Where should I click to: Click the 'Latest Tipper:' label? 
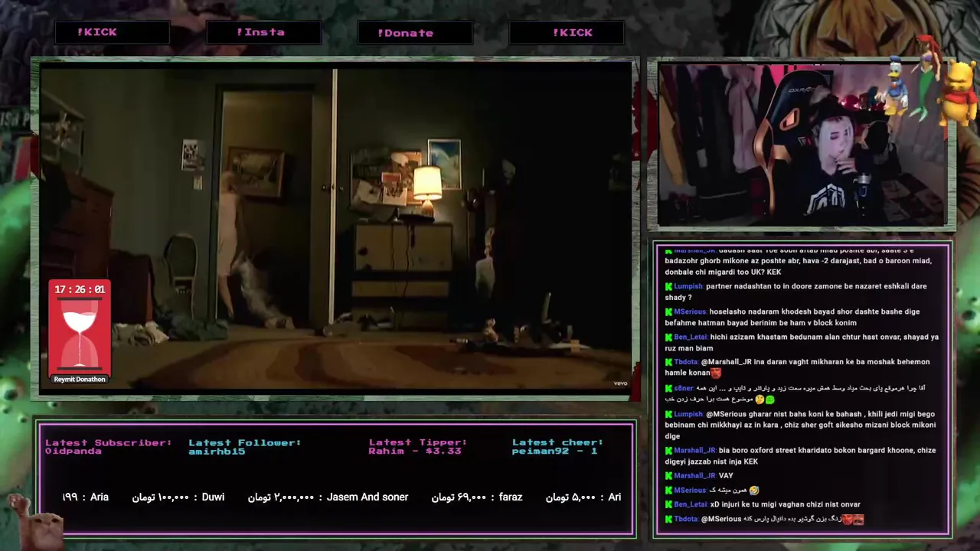(418, 442)
